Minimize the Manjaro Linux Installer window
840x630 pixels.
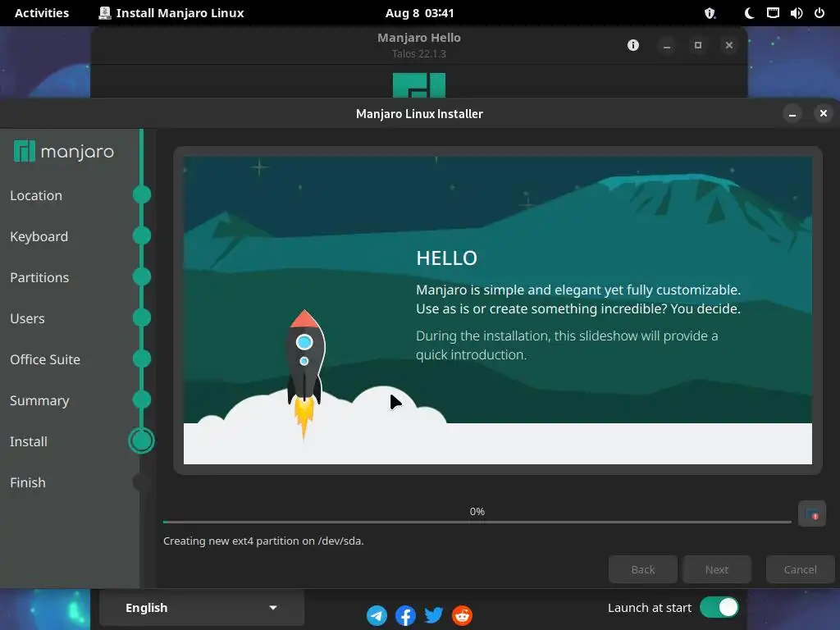point(792,113)
